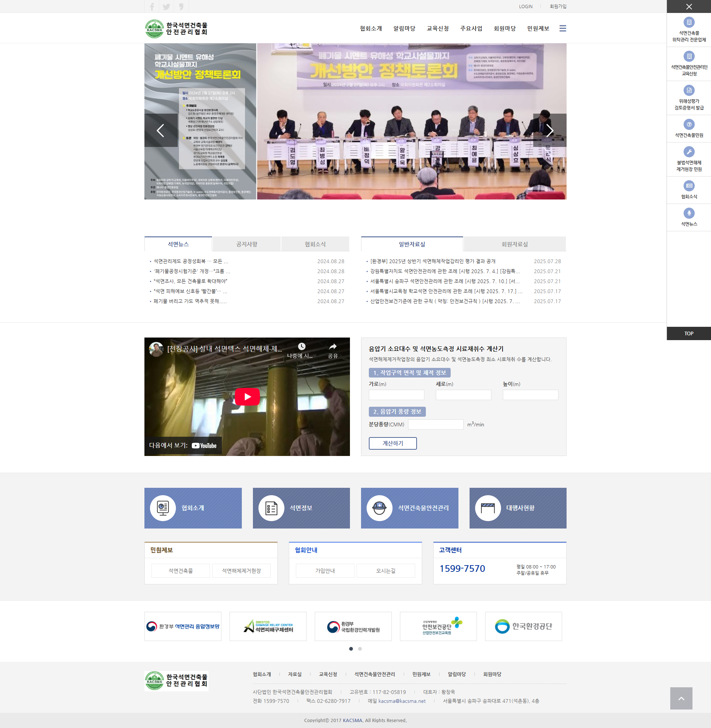
Task: Open 국립환경인력개발원 partner logo
Action: click(353, 626)
